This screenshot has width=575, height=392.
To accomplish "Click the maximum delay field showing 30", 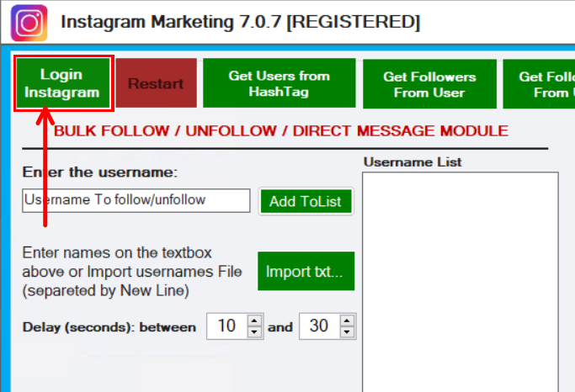I will click(319, 326).
